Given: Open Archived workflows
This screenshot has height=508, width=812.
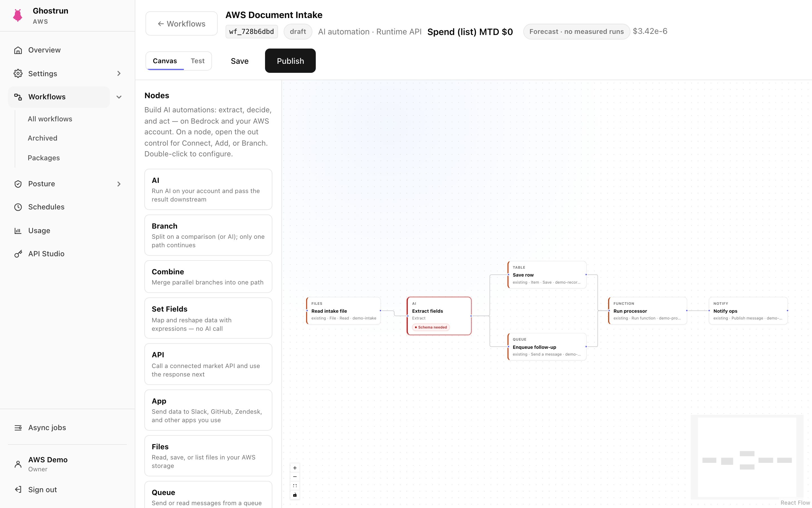Looking at the screenshot, I should (43, 138).
